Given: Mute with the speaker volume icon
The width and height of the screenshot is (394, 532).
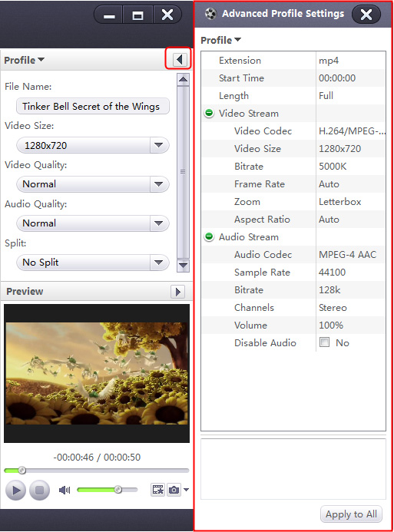Looking at the screenshot, I should click(x=65, y=490).
